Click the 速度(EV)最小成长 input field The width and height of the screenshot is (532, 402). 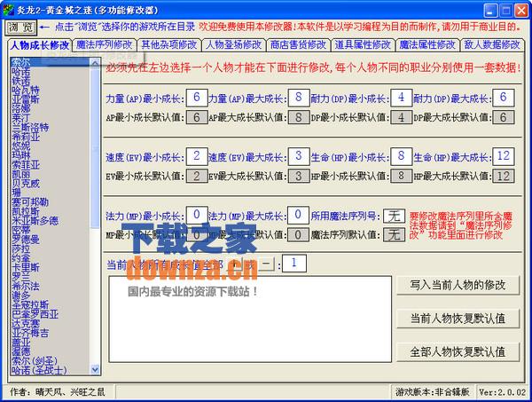pyautogui.click(x=197, y=156)
